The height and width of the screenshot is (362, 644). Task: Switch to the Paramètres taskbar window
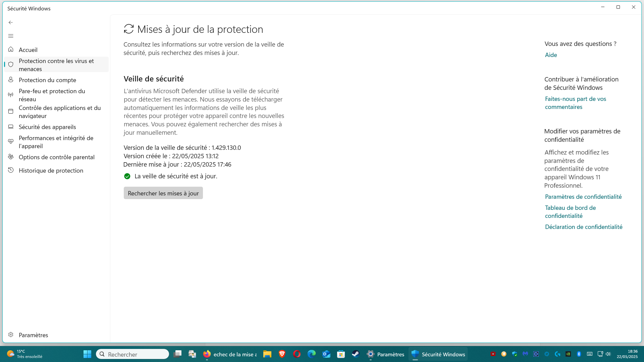385,354
